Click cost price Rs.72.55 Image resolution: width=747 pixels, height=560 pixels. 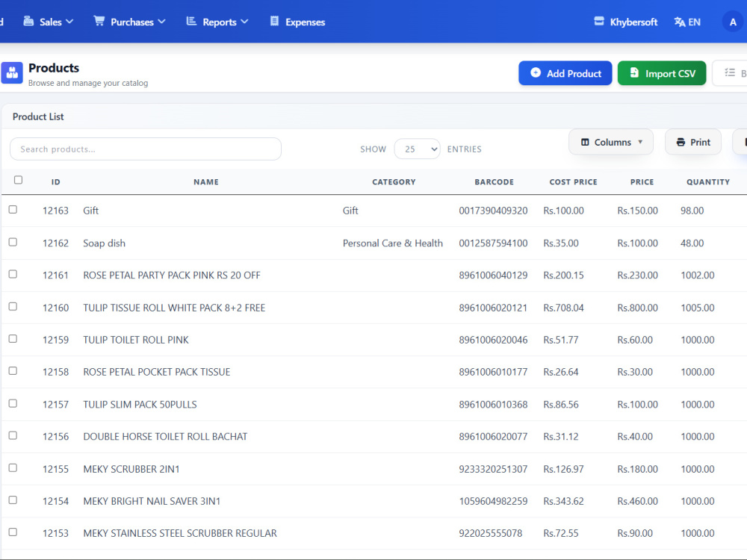tap(561, 533)
